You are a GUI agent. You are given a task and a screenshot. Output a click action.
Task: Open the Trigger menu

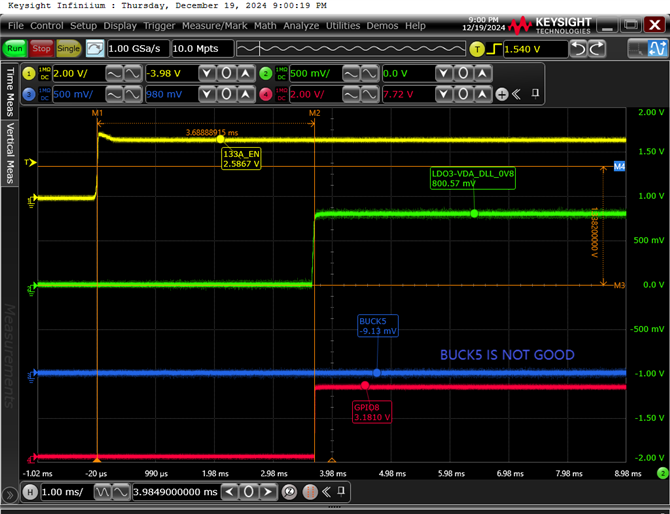click(x=159, y=26)
